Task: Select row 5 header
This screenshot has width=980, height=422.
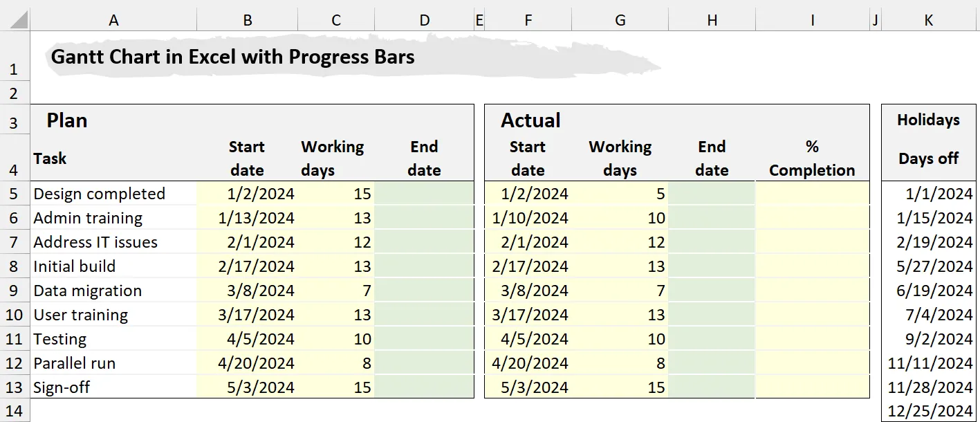Action: [15, 194]
